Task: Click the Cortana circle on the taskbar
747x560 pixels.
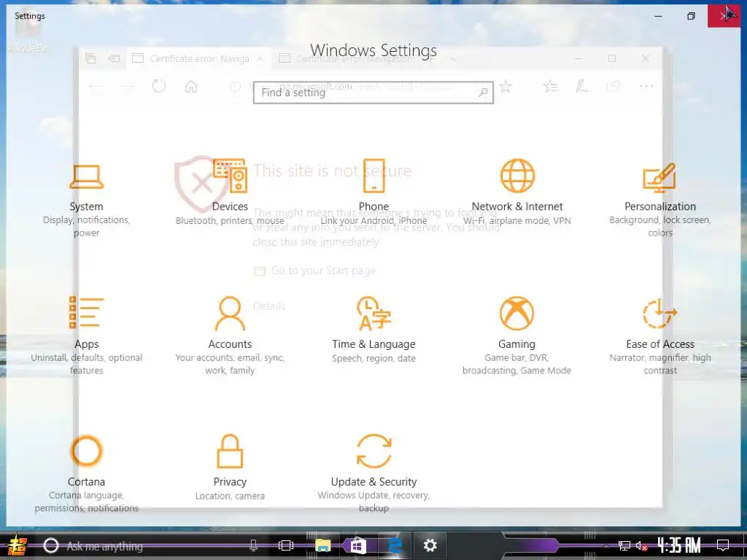Action: 51,545
